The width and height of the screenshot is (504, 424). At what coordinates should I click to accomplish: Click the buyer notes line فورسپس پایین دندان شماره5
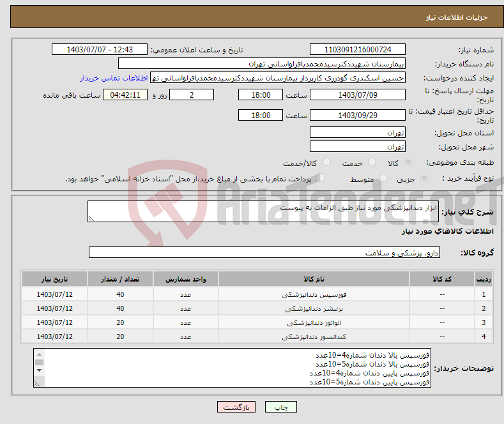pos(369,382)
